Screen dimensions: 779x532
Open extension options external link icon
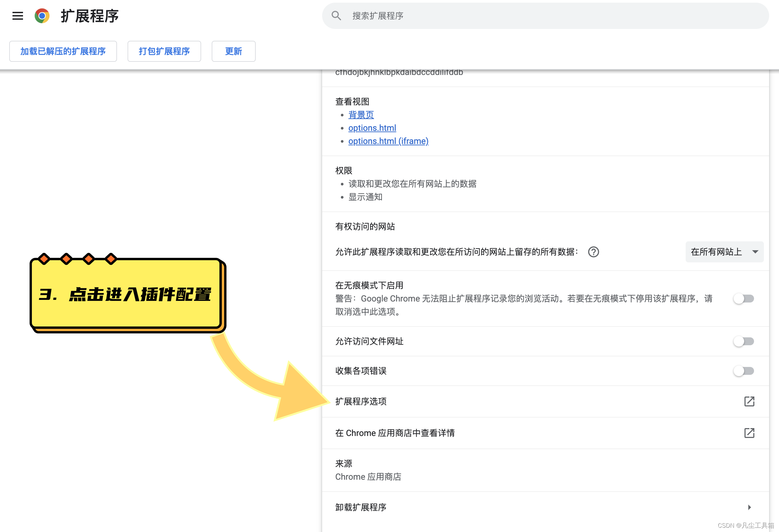coord(749,401)
